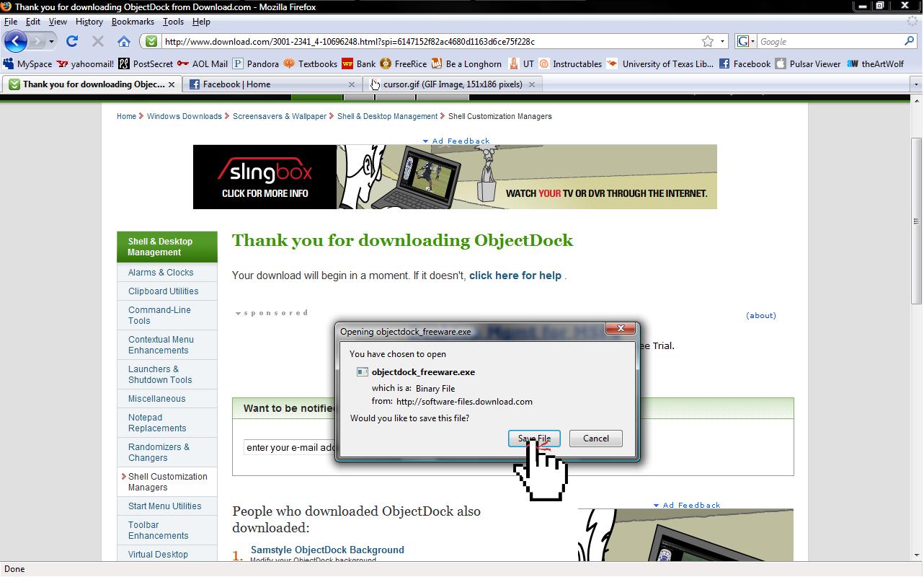
Task: Open the back/forward history dropdown
Action: click(x=51, y=41)
